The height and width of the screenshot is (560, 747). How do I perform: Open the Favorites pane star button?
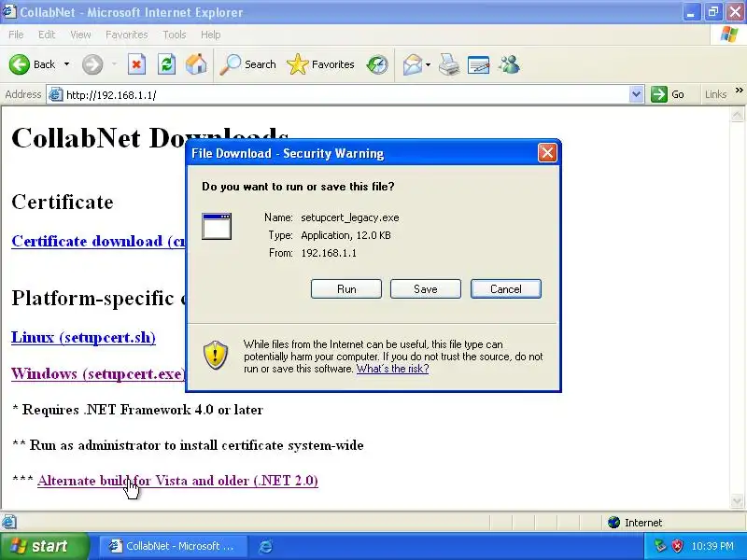click(320, 64)
